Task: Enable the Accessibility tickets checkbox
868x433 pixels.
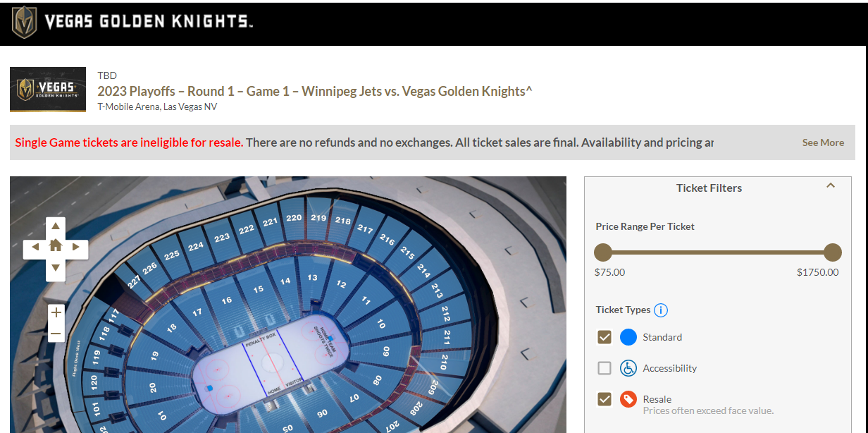Action: click(x=604, y=368)
